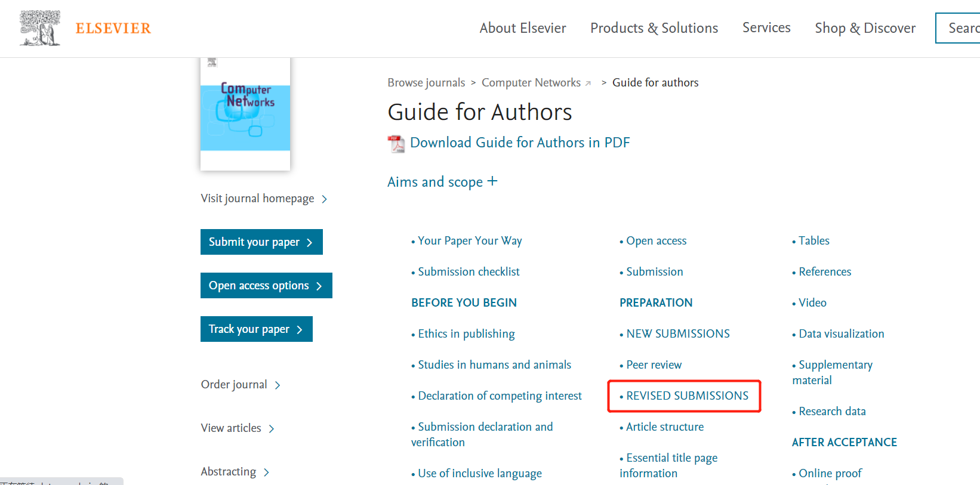This screenshot has width=980, height=485.
Task: Open Supplementary material link
Action: pos(833,373)
